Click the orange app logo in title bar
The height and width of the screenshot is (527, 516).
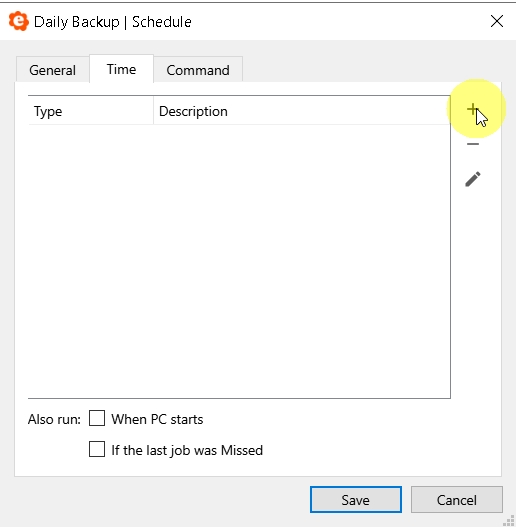point(18,21)
